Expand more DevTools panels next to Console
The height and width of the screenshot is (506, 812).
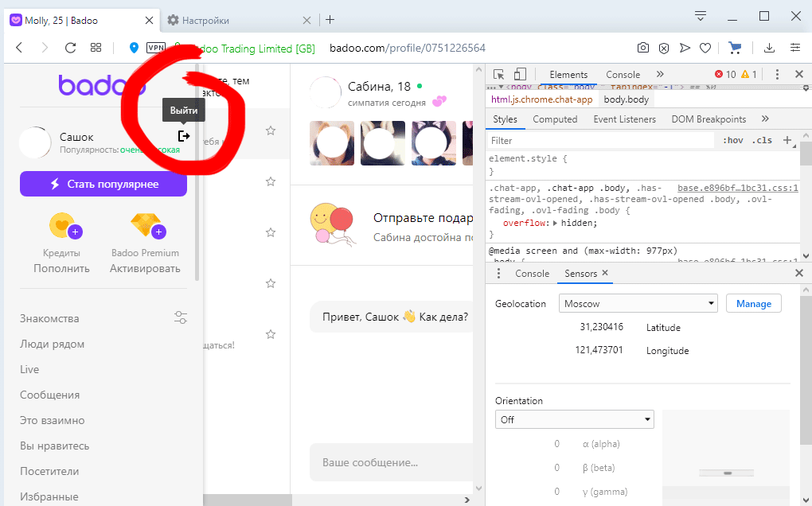pyautogui.click(x=660, y=74)
